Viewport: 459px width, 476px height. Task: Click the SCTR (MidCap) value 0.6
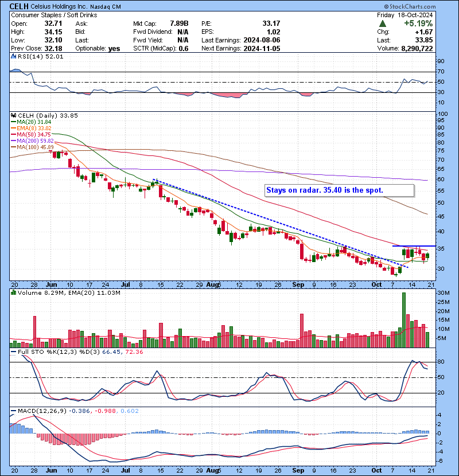pos(184,49)
